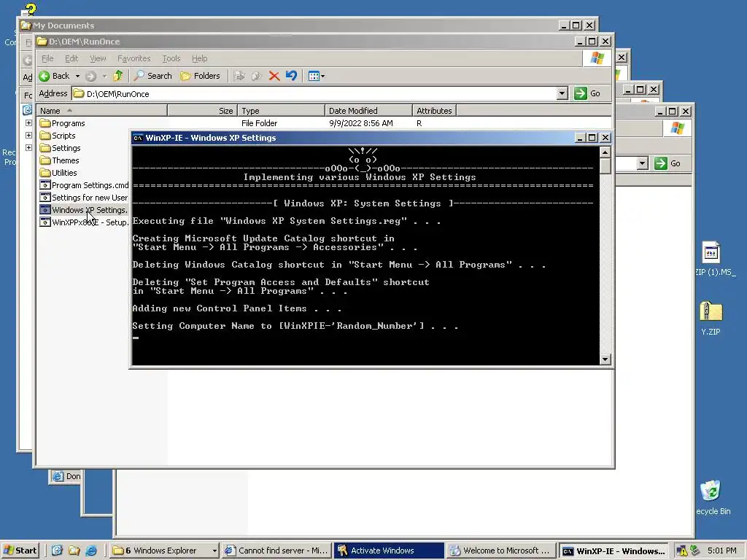Image resolution: width=747 pixels, height=560 pixels.
Task: Sort by the Type column header
Action: pos(281,111)
